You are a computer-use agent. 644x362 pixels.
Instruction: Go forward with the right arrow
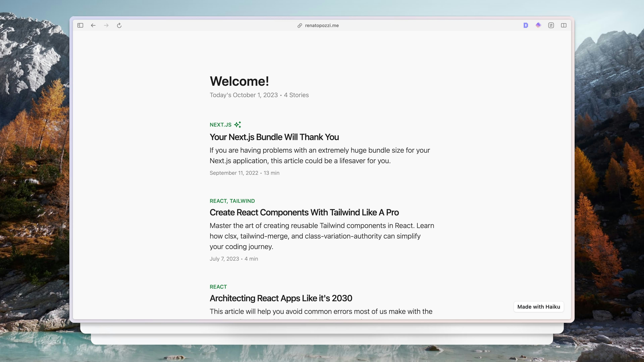point(106,25)
